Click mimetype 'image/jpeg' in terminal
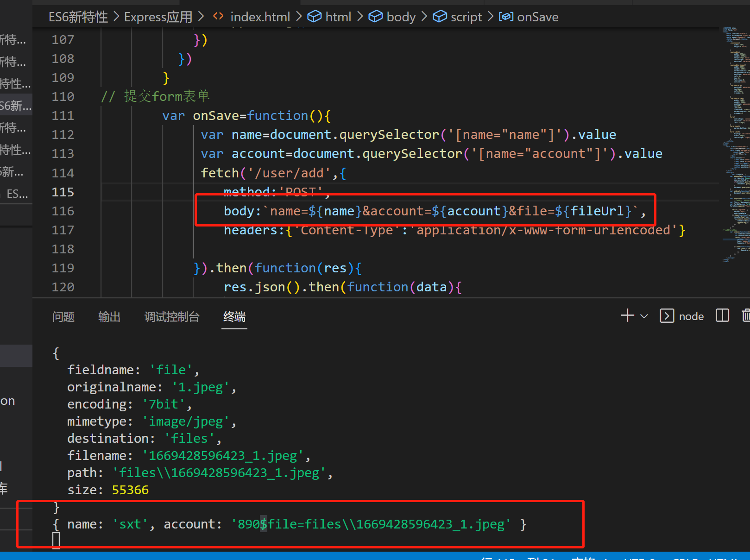The height and width of the screenshot is (560, 750). point(186,422)
